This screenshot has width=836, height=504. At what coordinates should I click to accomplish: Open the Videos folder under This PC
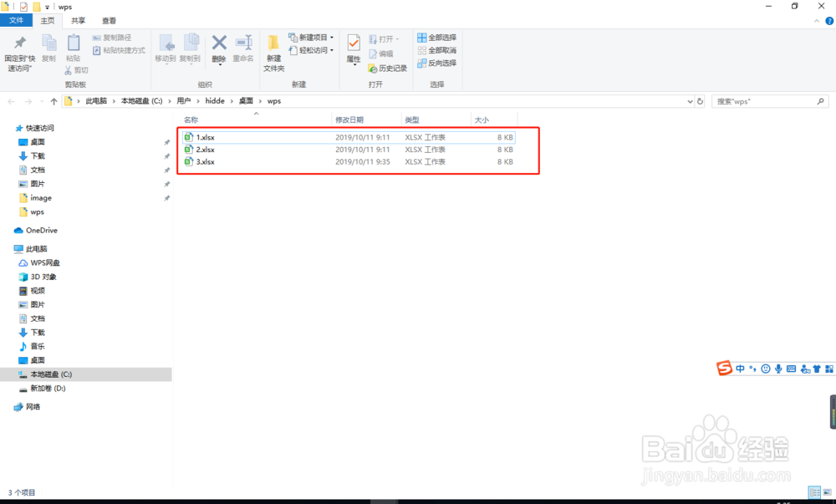point(38,290)
